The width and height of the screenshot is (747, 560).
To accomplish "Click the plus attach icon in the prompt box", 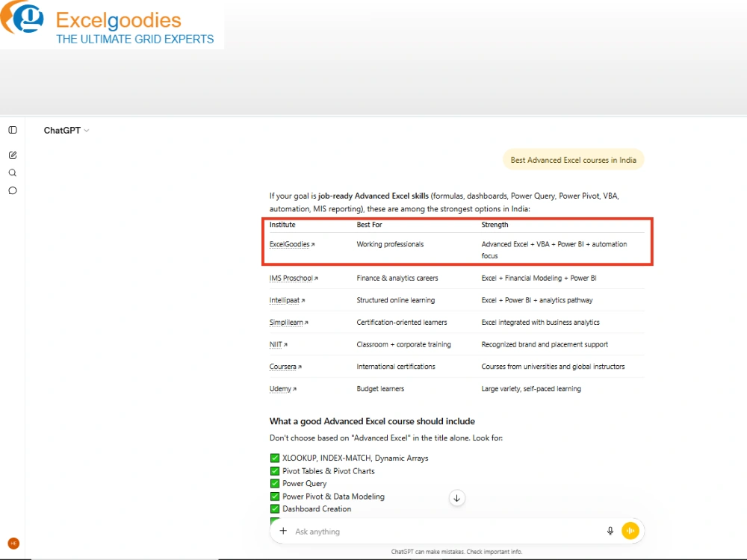I will [x=283, y=531].
